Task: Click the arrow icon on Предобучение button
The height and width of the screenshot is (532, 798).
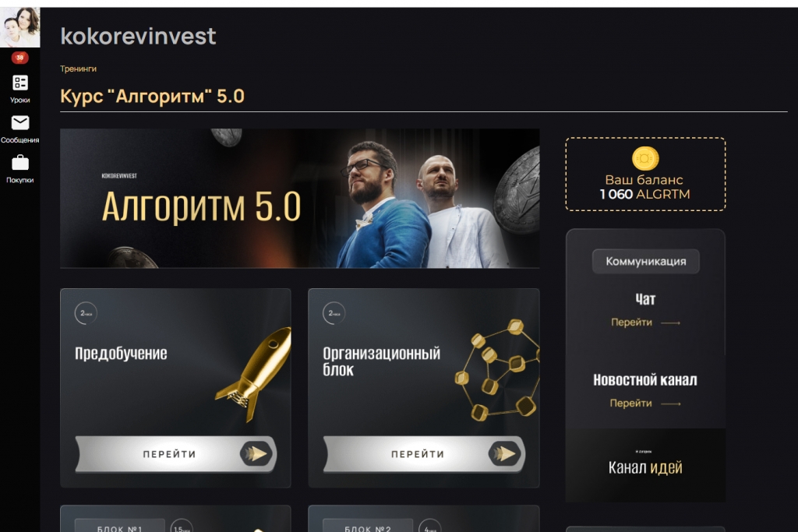Action: tap(256, 453)
